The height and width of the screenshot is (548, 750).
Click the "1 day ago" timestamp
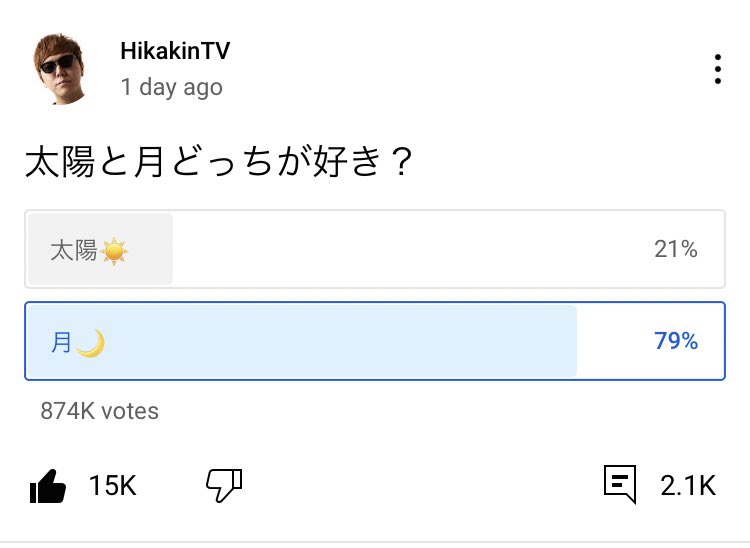(171, 87)
